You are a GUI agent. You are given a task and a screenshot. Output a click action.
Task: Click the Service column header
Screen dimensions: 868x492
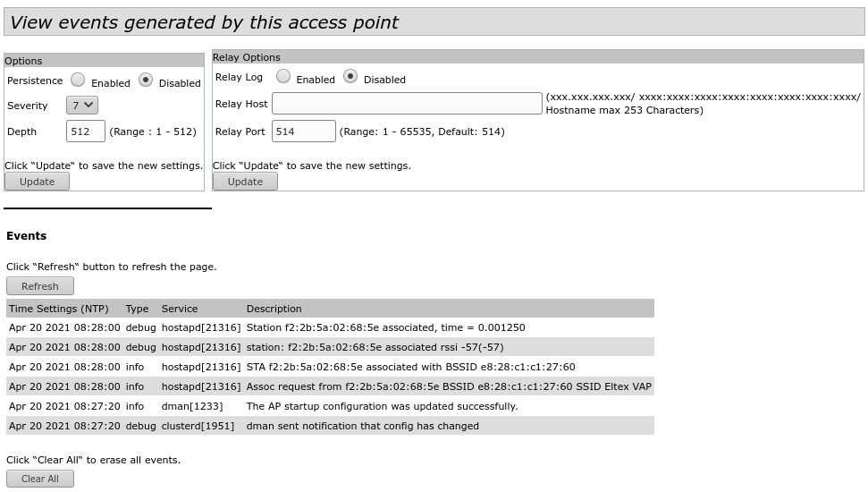(180, 309)
